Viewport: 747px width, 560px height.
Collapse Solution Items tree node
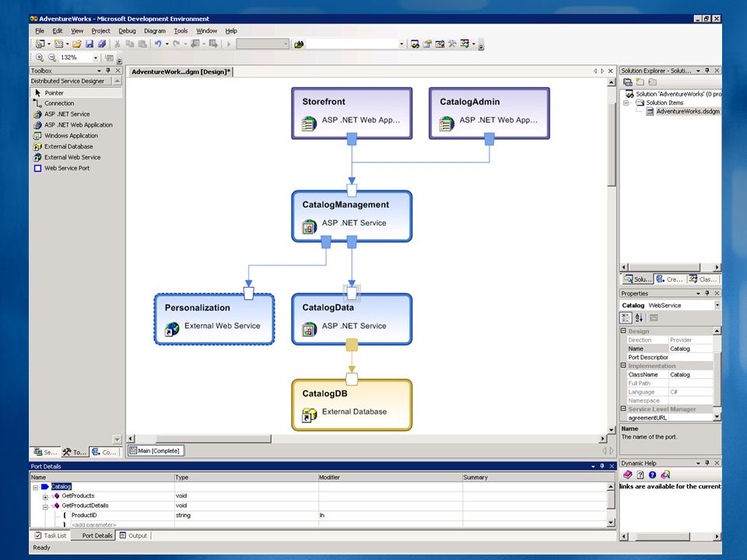(626, 103)
